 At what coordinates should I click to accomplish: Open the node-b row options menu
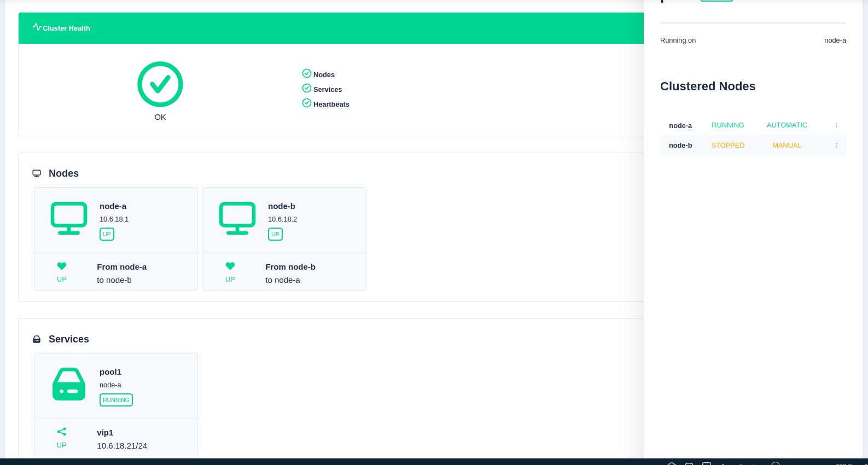pos(836,146)
